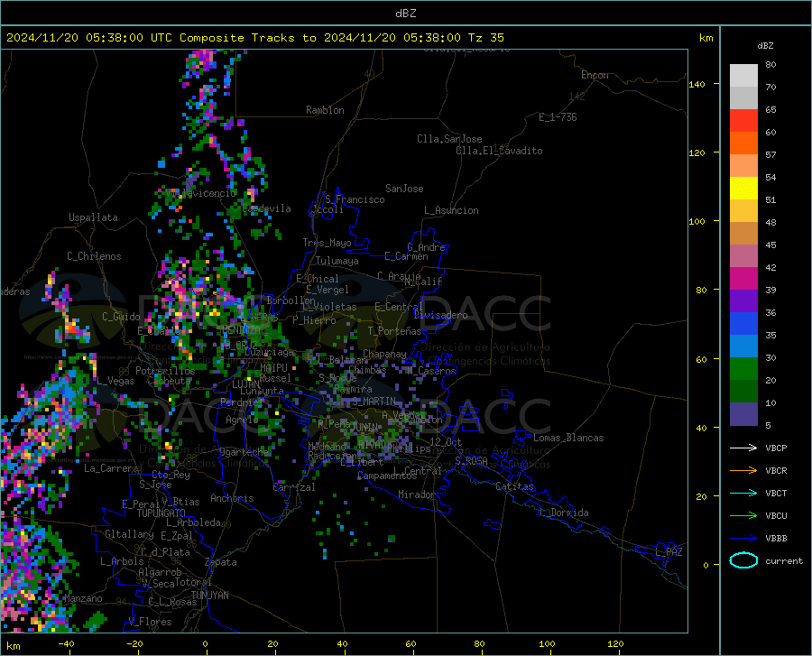
Task: Click the C_Chilenos map label
Action: coord(94,256)
